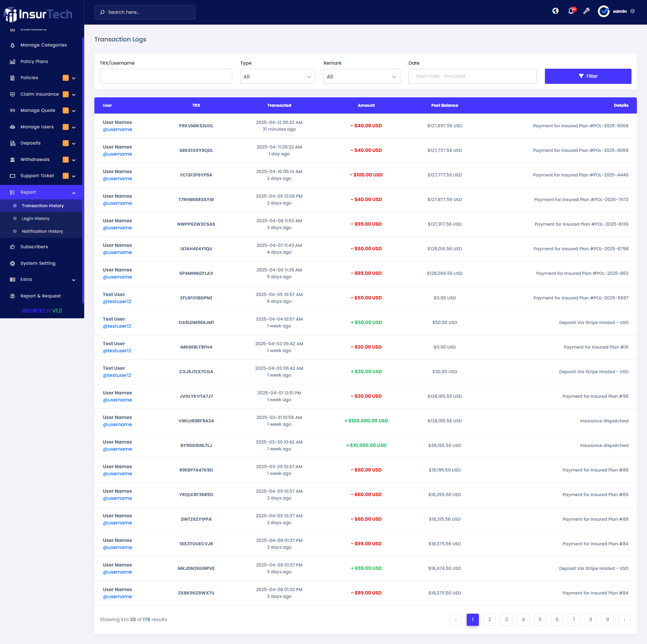Screen dimensions: 647x644
Task: Open the Type dropdown filter
Action: point(277,76)
